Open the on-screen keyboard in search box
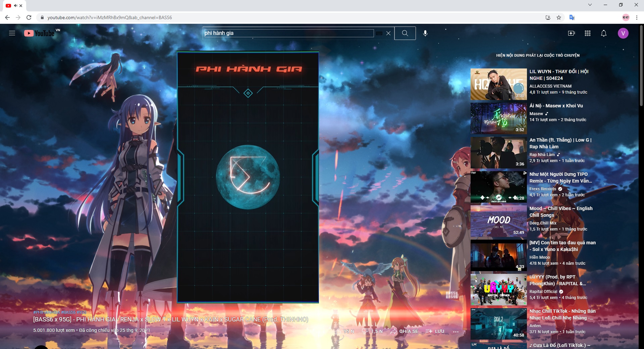This screenshot has height=349, width=644. [x=379, y=33]
